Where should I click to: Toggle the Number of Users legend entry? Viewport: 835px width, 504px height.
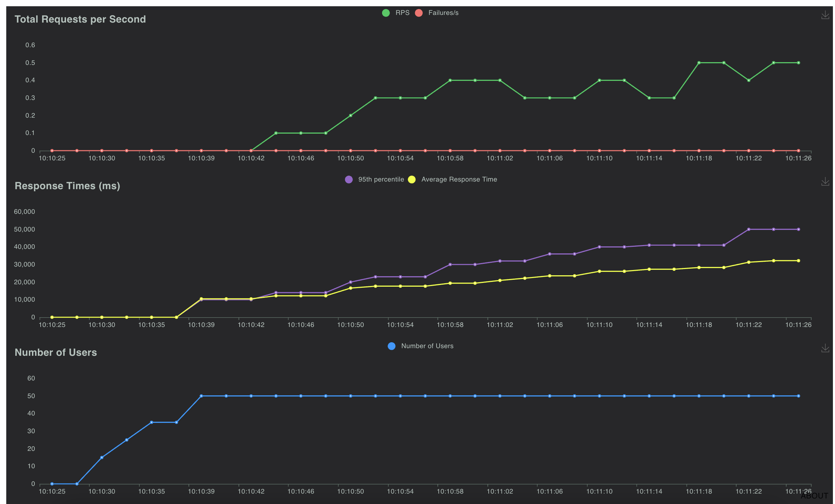[420, 346]
